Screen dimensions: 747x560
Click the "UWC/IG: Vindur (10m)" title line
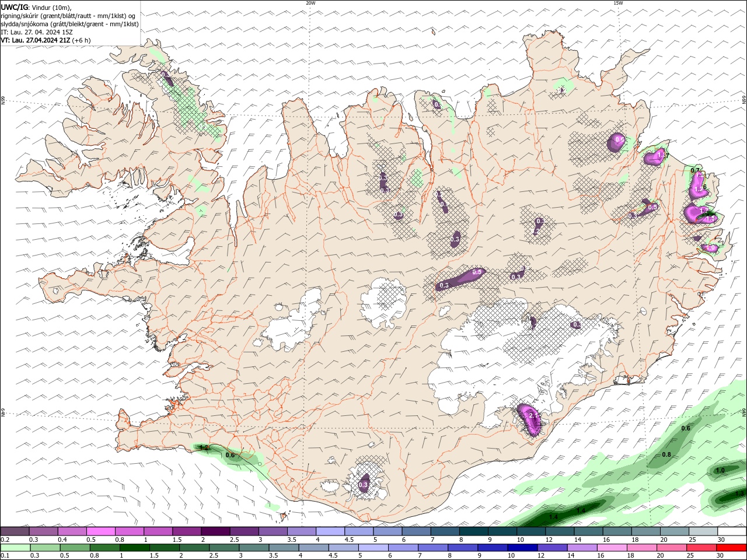click(x=36, y=7)
